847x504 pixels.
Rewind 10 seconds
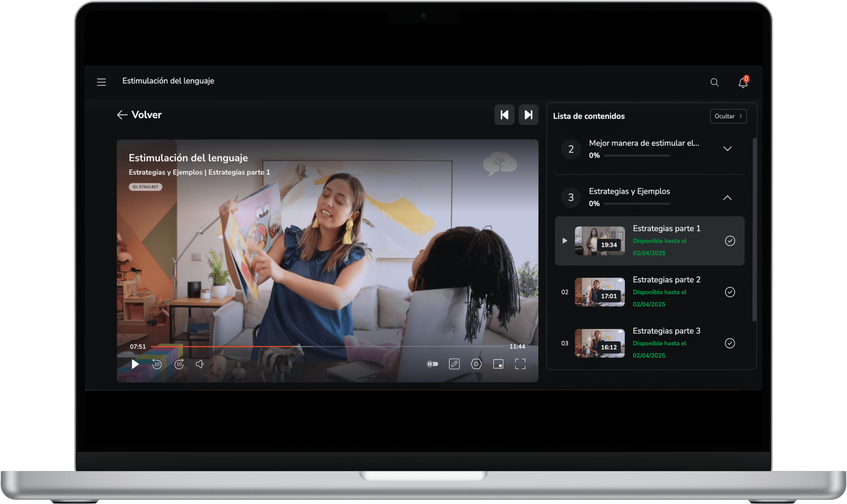(157, 364)
